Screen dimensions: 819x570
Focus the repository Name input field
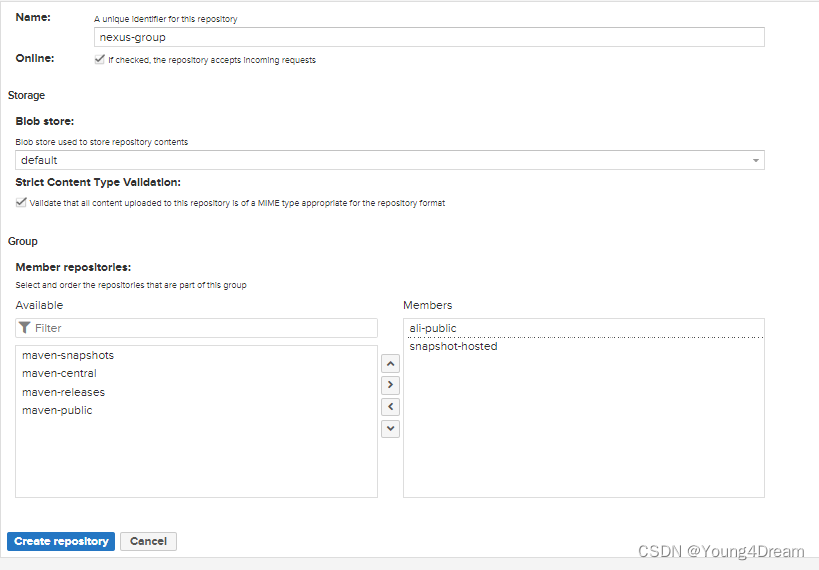tap(429, 37)
